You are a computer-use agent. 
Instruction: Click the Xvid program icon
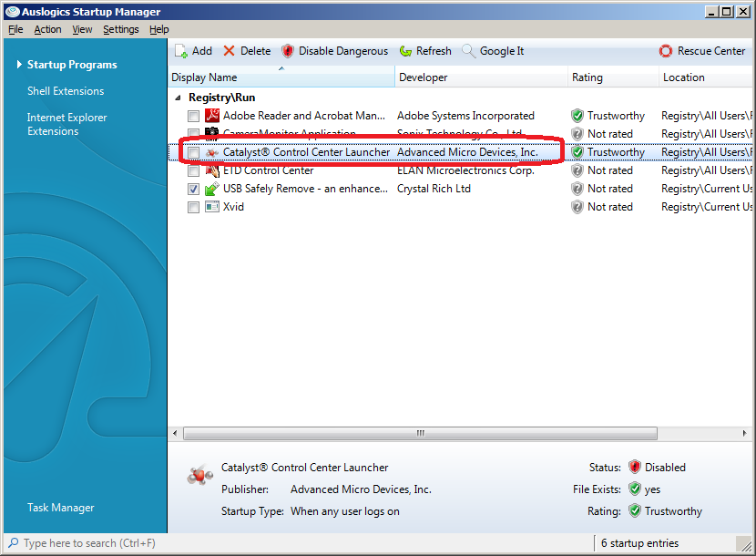pos(212,207)
